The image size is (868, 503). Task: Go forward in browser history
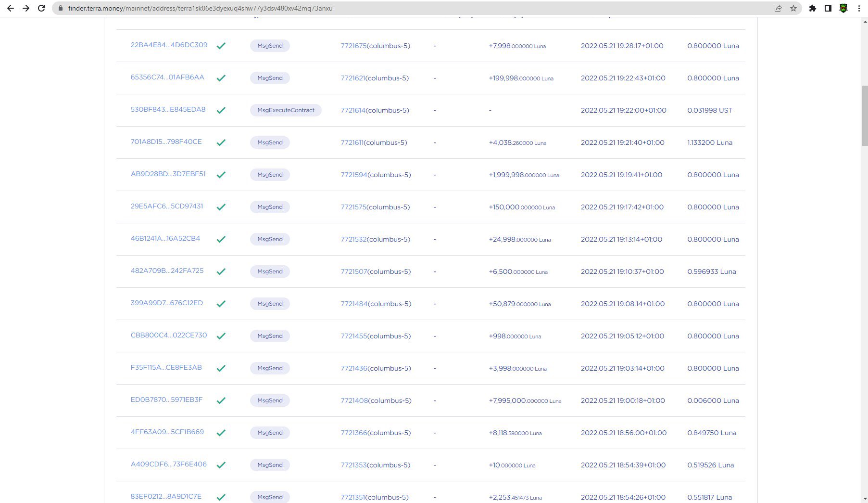[26, 8]
